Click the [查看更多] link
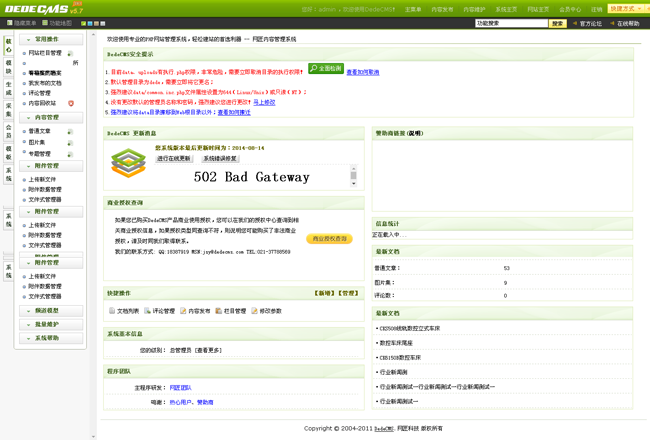The image size is (650, 440). pyautogui.click(x=208, y=350)
